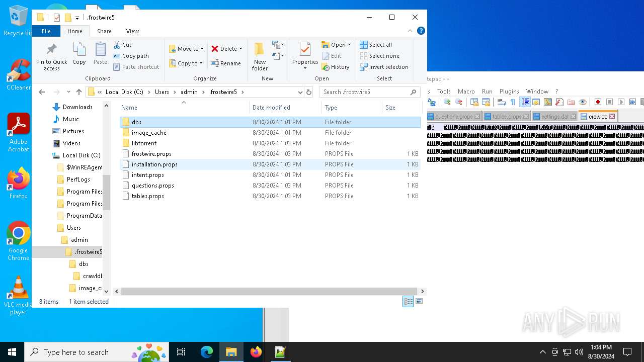Switch to Large icons view layout
This screenshot has height=362, width=644.
pos(419,302)
